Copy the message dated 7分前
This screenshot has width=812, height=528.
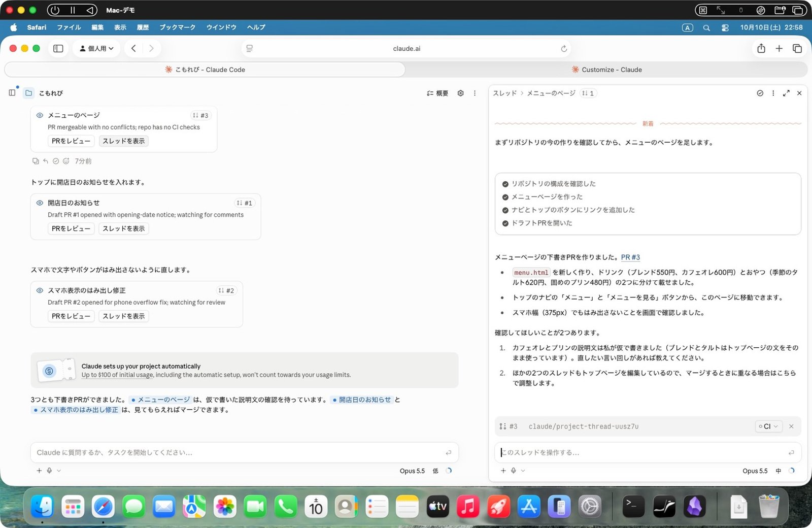click(36, 161)
